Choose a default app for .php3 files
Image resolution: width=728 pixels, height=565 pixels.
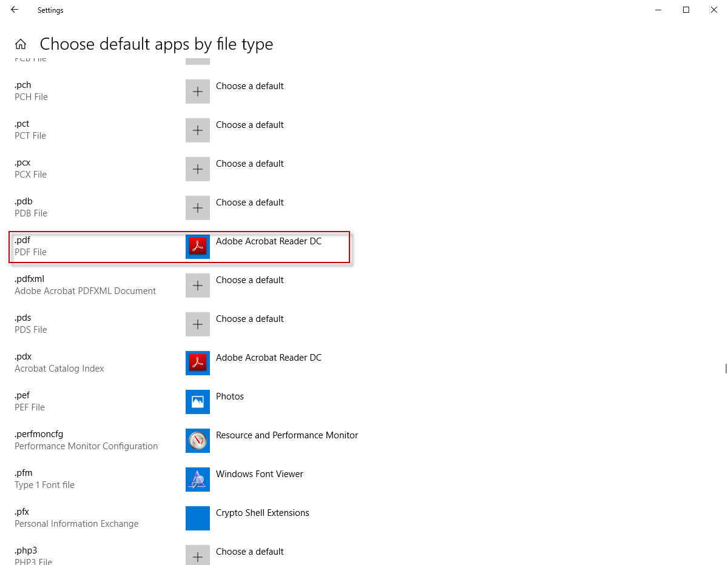pos(197,555)
